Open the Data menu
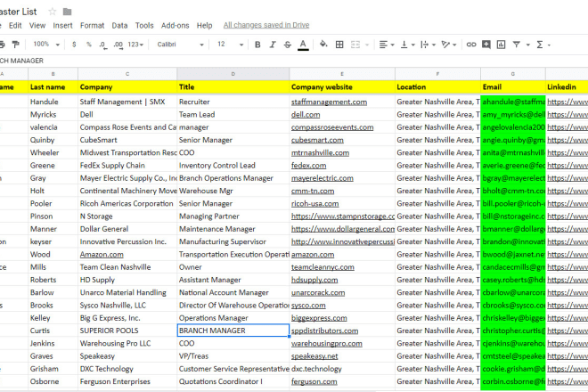This screenshot has height=392, width=588. point(119,26)
